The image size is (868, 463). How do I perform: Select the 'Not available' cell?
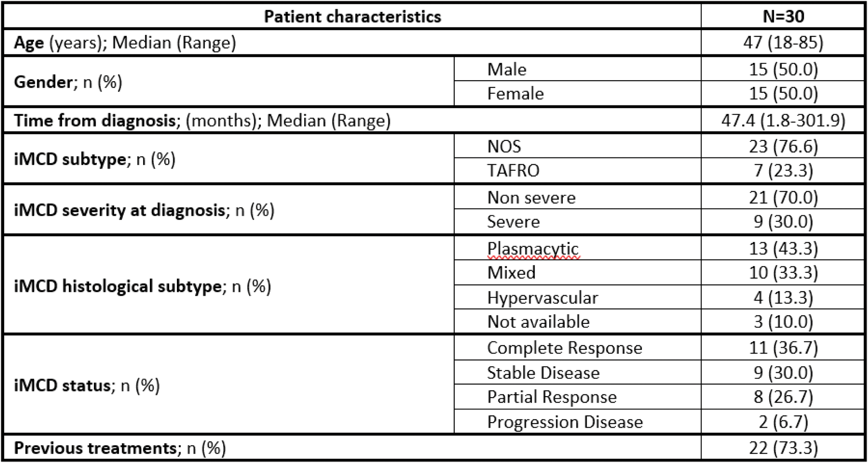tap(538, 322)
